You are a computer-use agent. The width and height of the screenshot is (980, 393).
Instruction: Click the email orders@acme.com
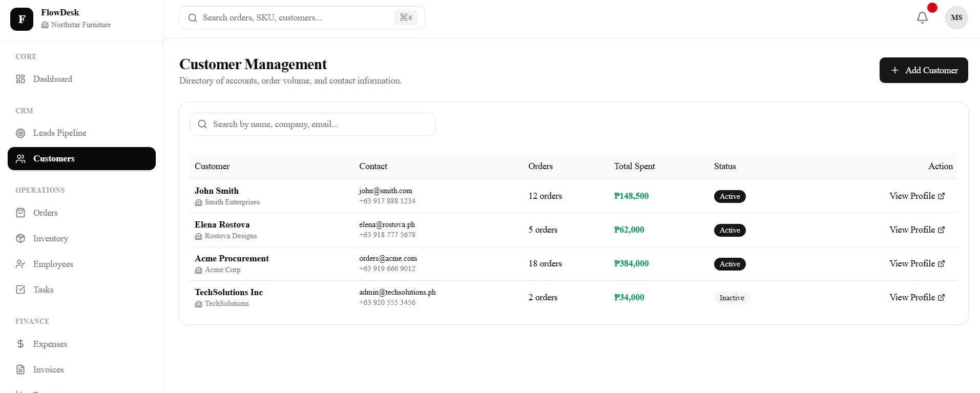point(388,258)
